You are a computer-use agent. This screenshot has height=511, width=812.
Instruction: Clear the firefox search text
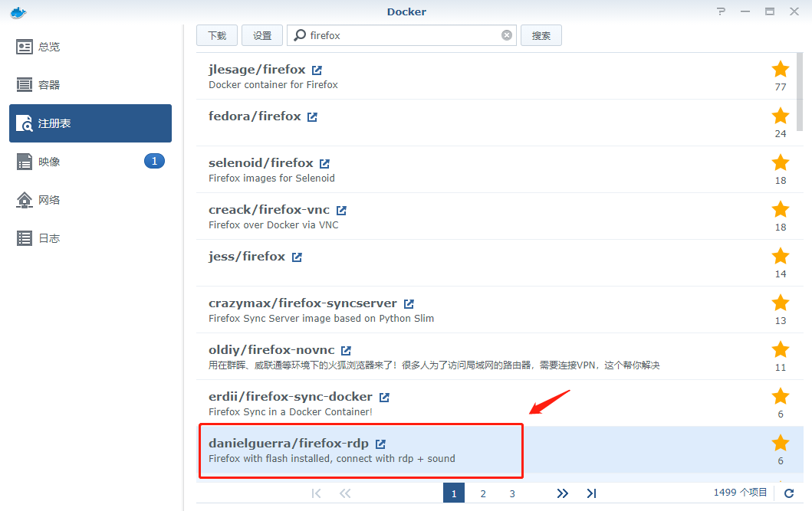pyautogui.click(x=507, y=35)
